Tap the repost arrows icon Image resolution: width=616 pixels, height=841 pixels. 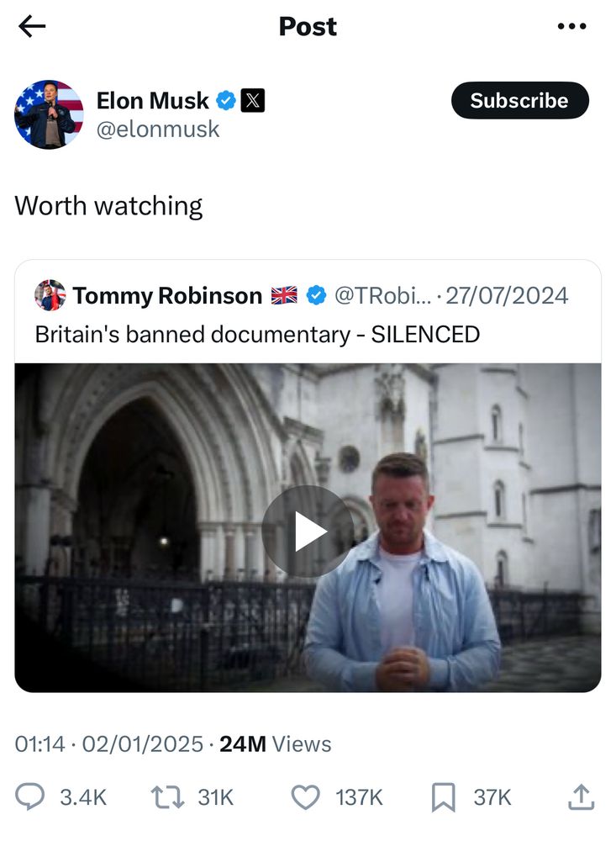(x=166, y=796)
